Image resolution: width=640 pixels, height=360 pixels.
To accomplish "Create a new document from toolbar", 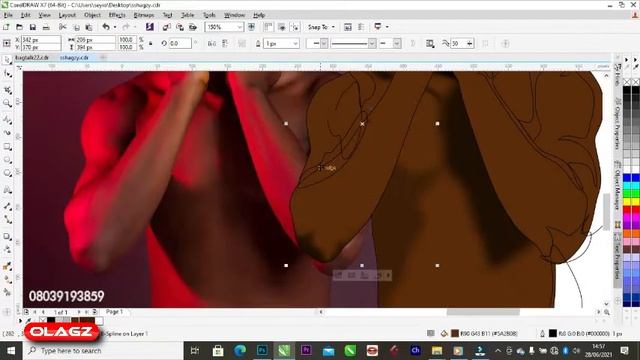I will [x=6, y=27].
